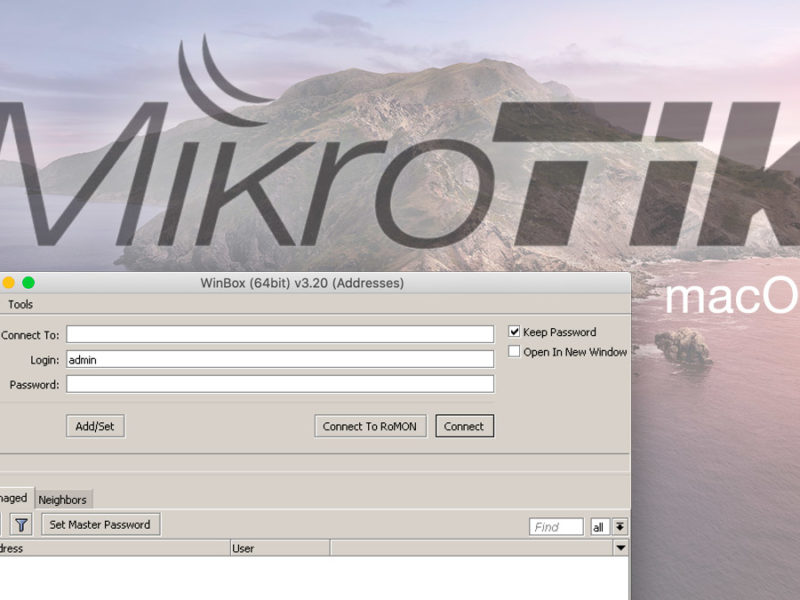800x600 pixels.
Task: Click the Find search box
Action: (x=556, y=527)
